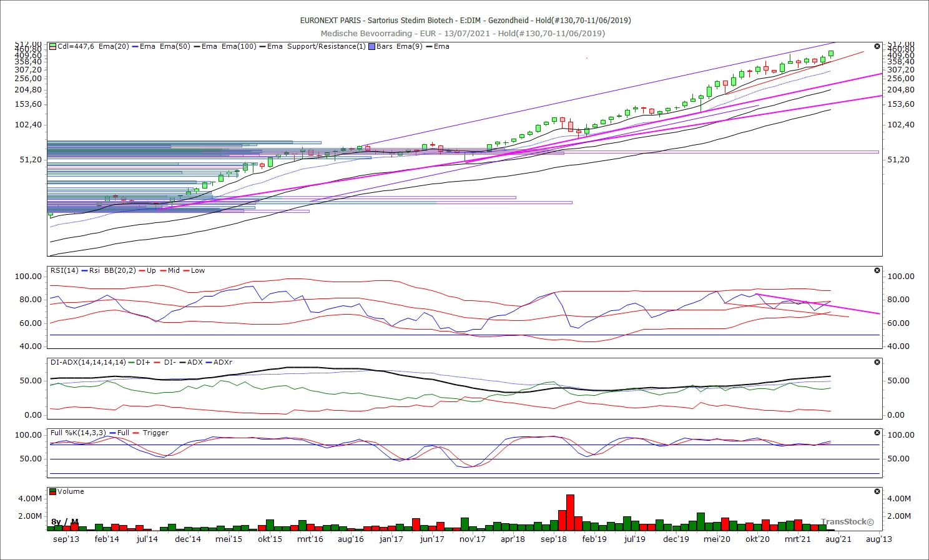Select the Low band legend entry
929x560 pixels.
(x=198, y=270)
